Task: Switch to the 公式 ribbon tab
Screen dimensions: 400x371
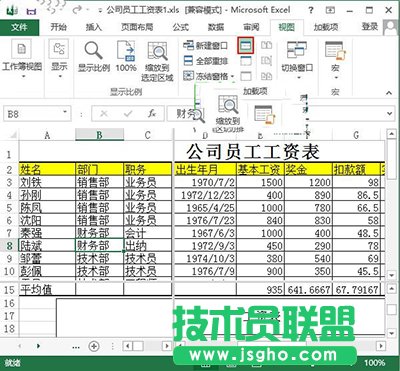Action: [181, 27]
